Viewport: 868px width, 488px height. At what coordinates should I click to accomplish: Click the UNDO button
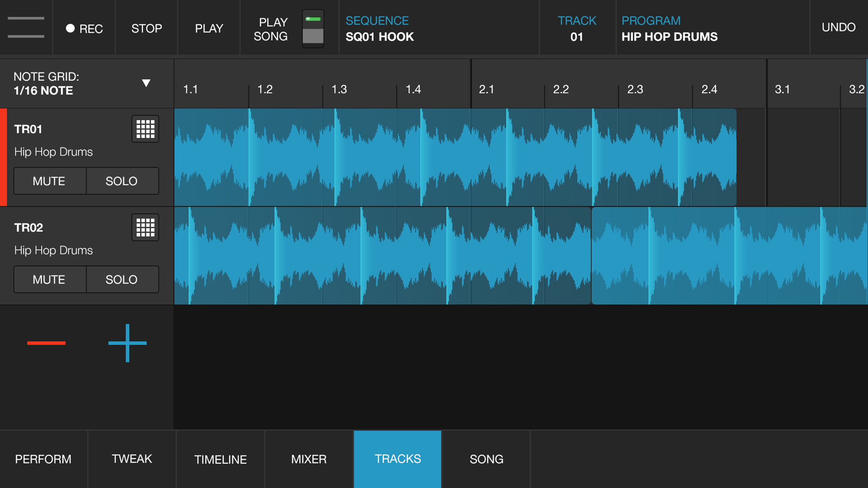pos(839,28)
